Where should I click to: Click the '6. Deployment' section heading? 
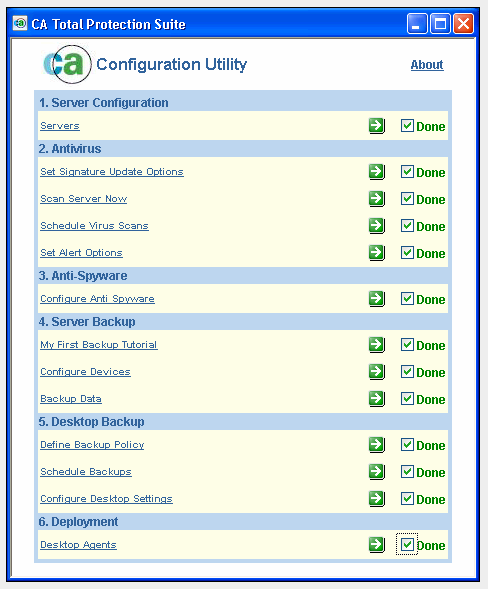78,522
